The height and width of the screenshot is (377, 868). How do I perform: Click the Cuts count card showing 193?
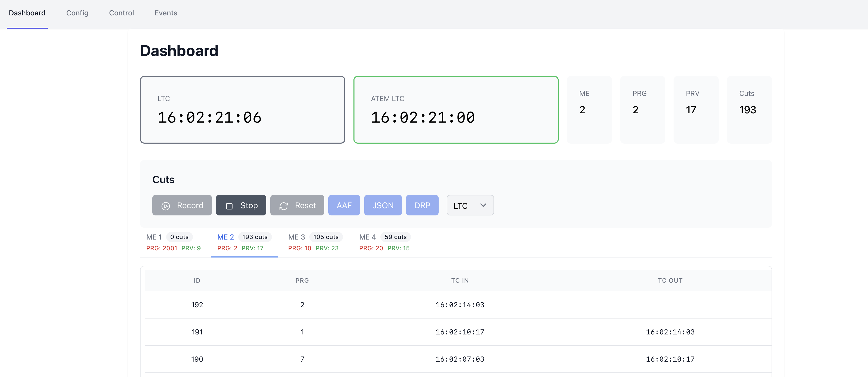(x=749, y=110)
